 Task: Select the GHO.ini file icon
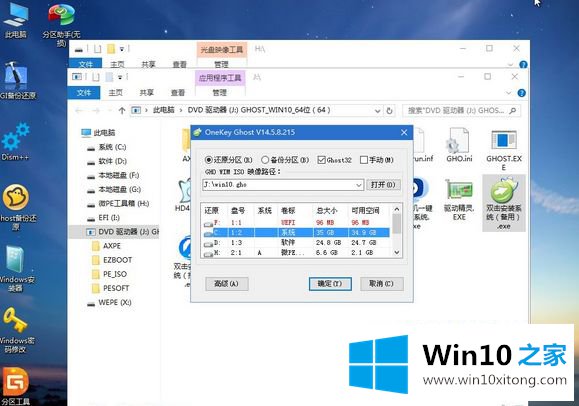[459, 145]
